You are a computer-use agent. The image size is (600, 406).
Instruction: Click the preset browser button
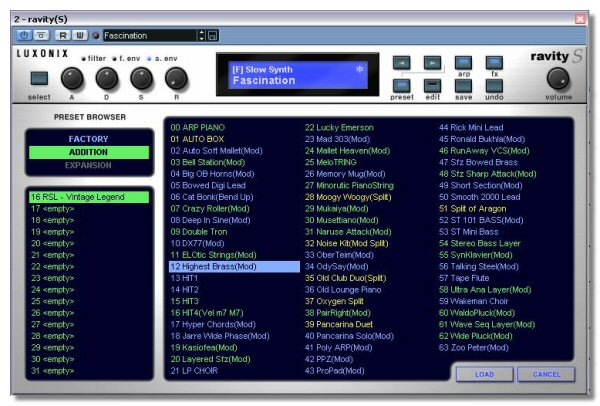401,86
